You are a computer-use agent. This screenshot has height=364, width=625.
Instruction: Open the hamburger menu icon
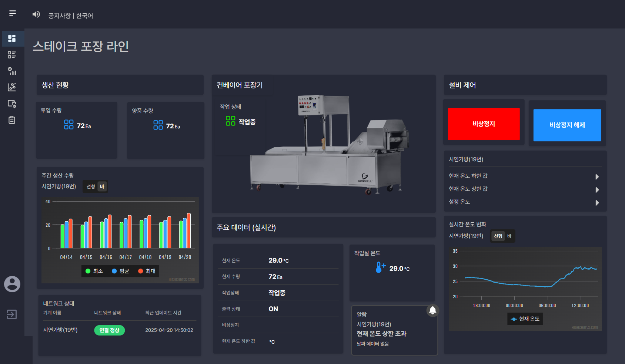tap(12, 13)
